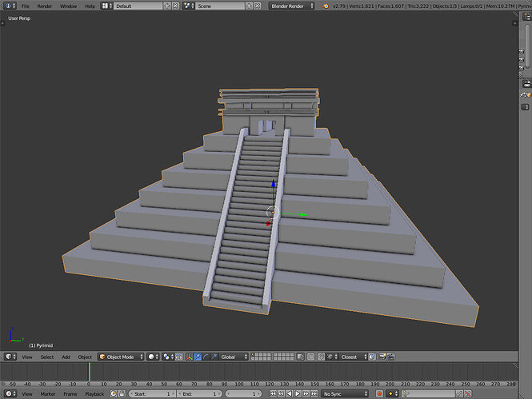532x399 pixels.
Task: Open the Timeline View menu
Action: pos(27,394)
